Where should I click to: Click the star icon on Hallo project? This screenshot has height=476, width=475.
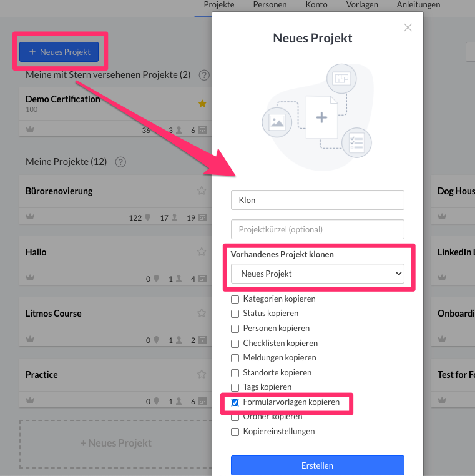click(201, 252)
